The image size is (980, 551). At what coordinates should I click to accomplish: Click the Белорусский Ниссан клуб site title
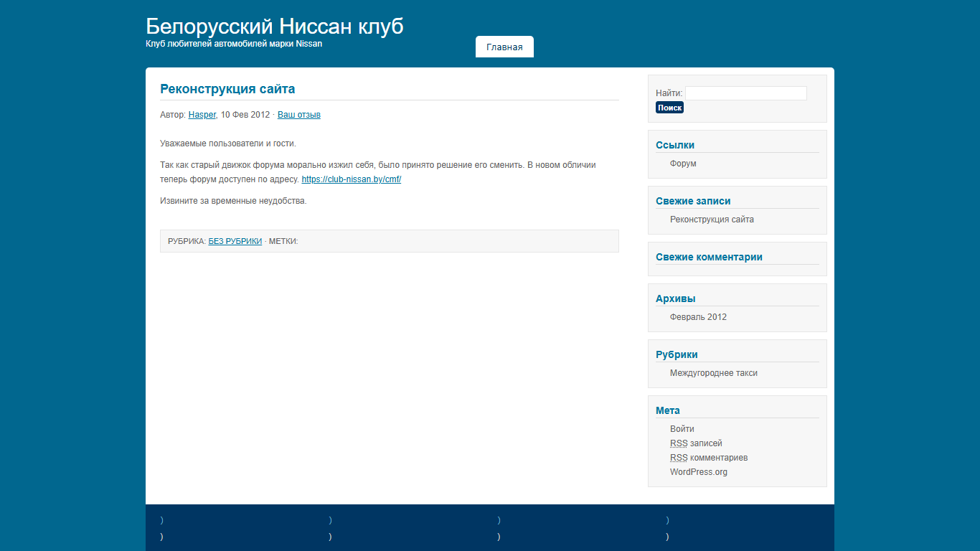click(275, 26)
